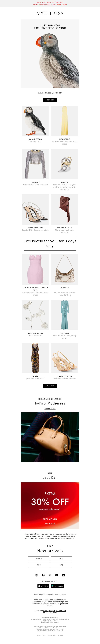This screenshot has height=644, width=100.
Task: View the JW Anderson puffin clutch image
Action: 35,121
